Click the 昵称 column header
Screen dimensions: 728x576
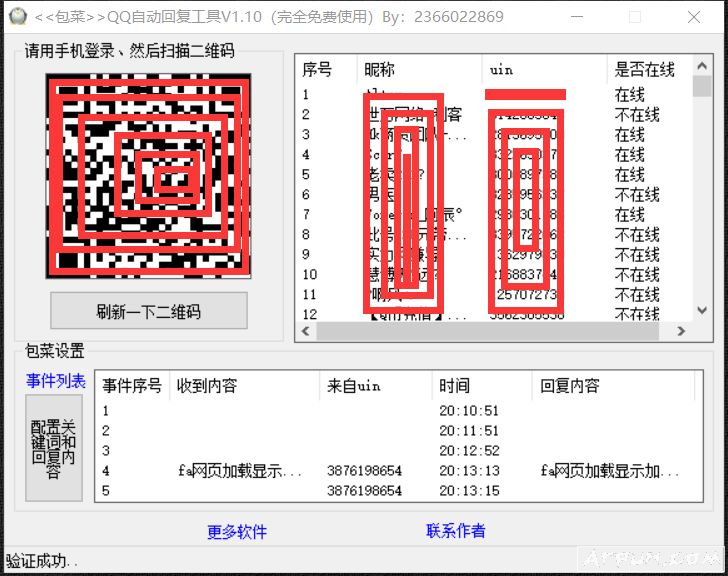pyautogui.click(x=419, y=70)
